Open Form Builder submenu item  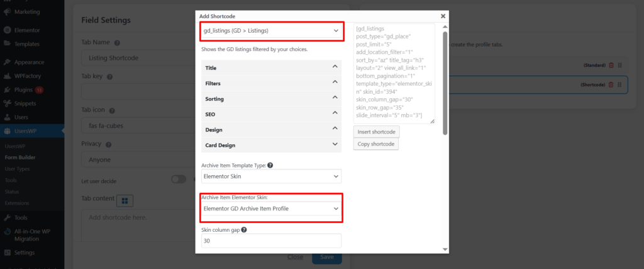(20, 157)
